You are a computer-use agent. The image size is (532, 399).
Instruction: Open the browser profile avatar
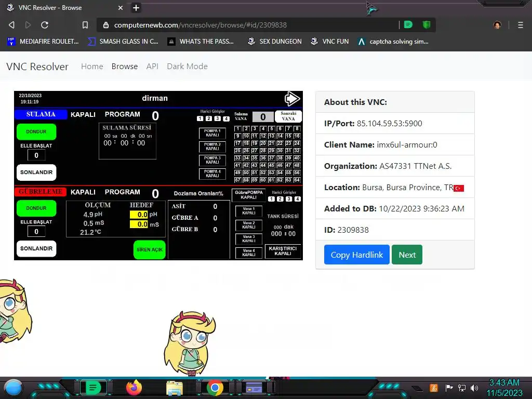497,25
